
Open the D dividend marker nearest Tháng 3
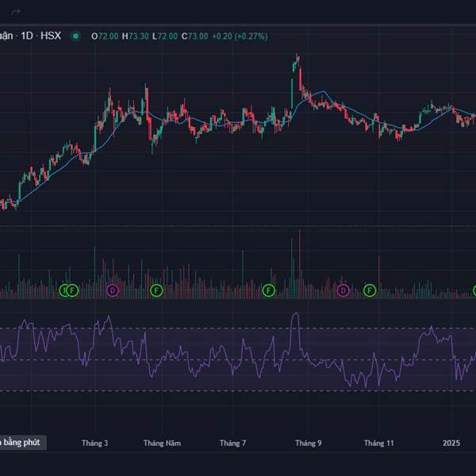pyautogui.click(x=113, y=290)
